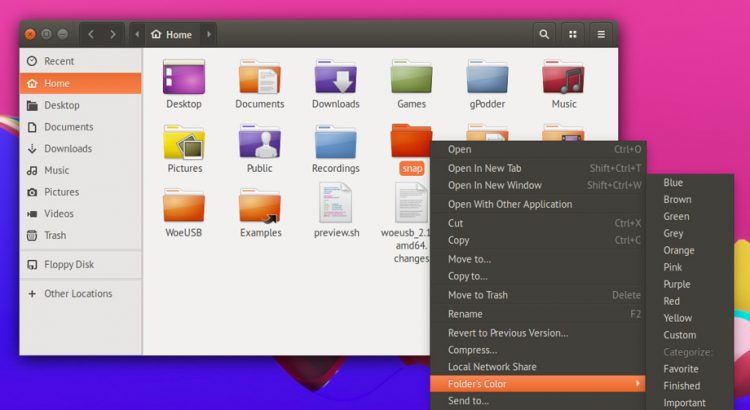750x410 pixels.
Task: Select the blue Recordings folder
Action: [x=335, y=142]
